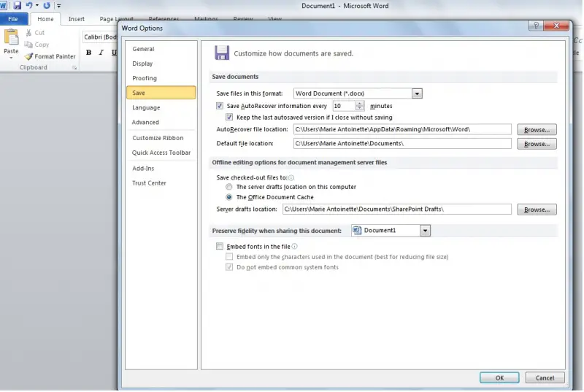The height and width of the screenshot is (392, 584).
Task: Click the dialog Help question mark
Action: click(x=536, y=26)
